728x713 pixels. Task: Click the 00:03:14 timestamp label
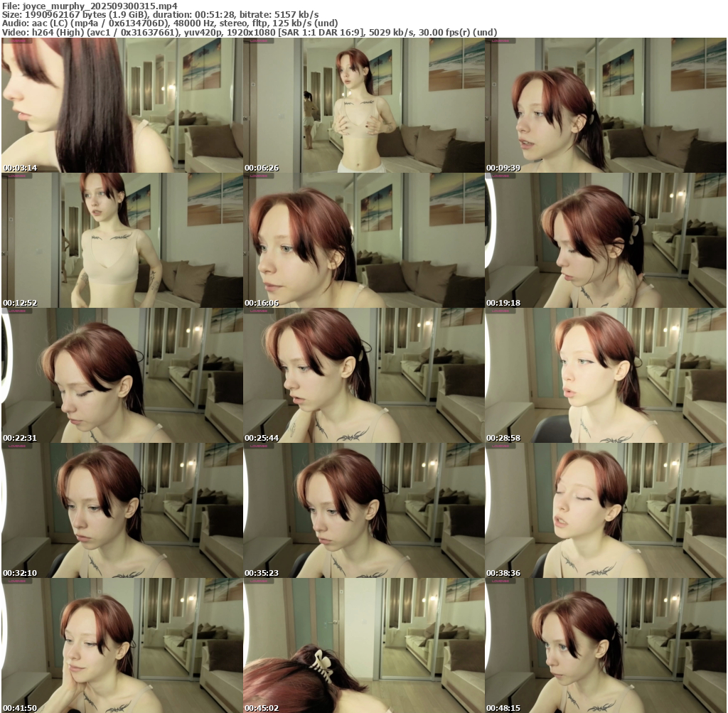pyautogui.click(x=20, y=168)
